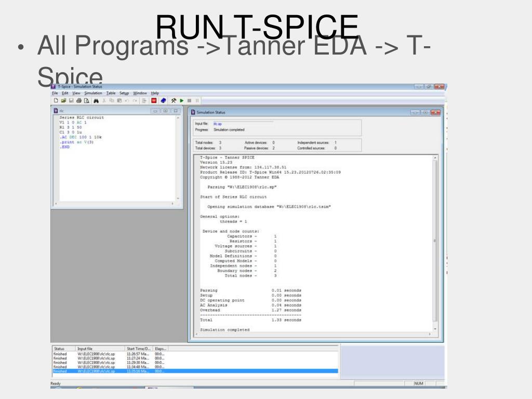532x399 pixels.
Task: Click the blue book help icon
Action: 163,100
